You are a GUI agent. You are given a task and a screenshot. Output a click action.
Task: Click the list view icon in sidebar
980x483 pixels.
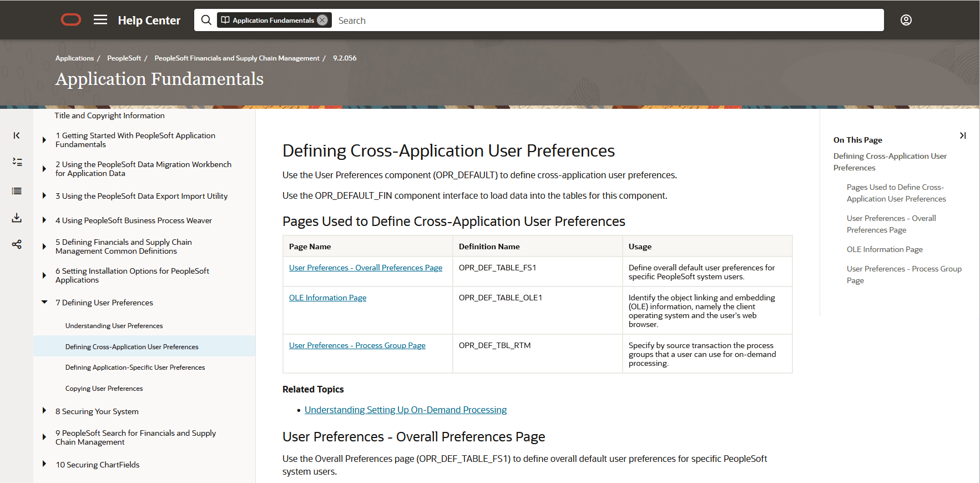pos(17,191)
